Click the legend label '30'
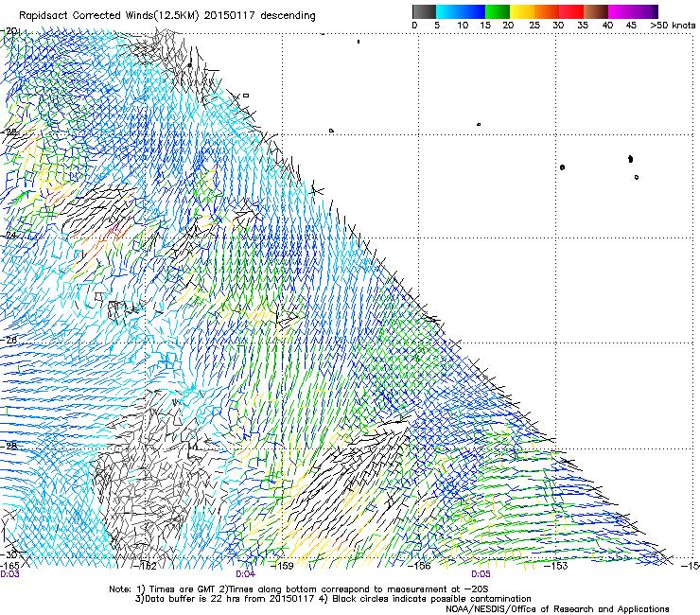Viewport: 700px width, 615px height. click(x=558, y=26)
